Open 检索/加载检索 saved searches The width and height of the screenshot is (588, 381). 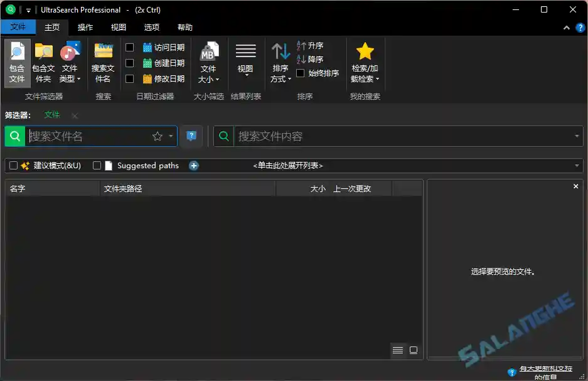[365, 61]
